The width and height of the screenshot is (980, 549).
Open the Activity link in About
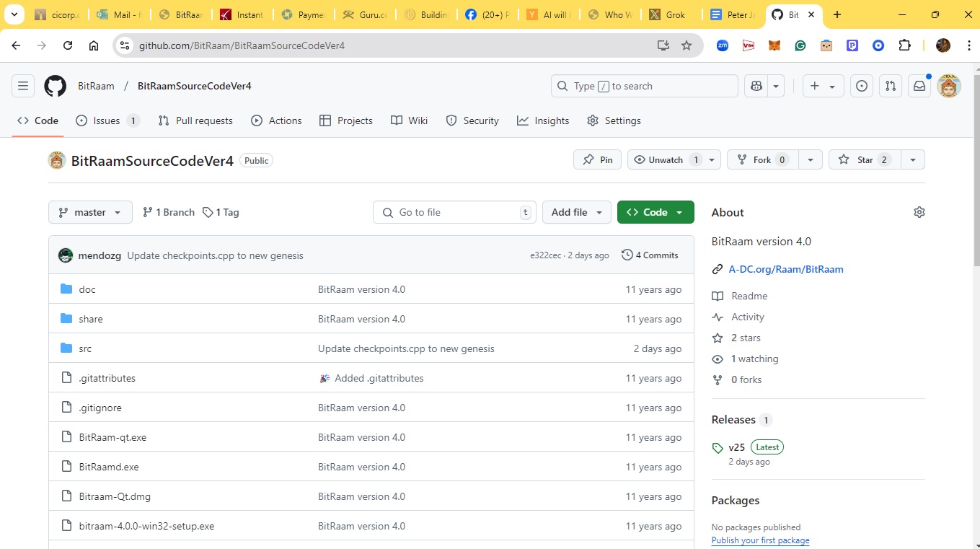(x=748, y=317)
